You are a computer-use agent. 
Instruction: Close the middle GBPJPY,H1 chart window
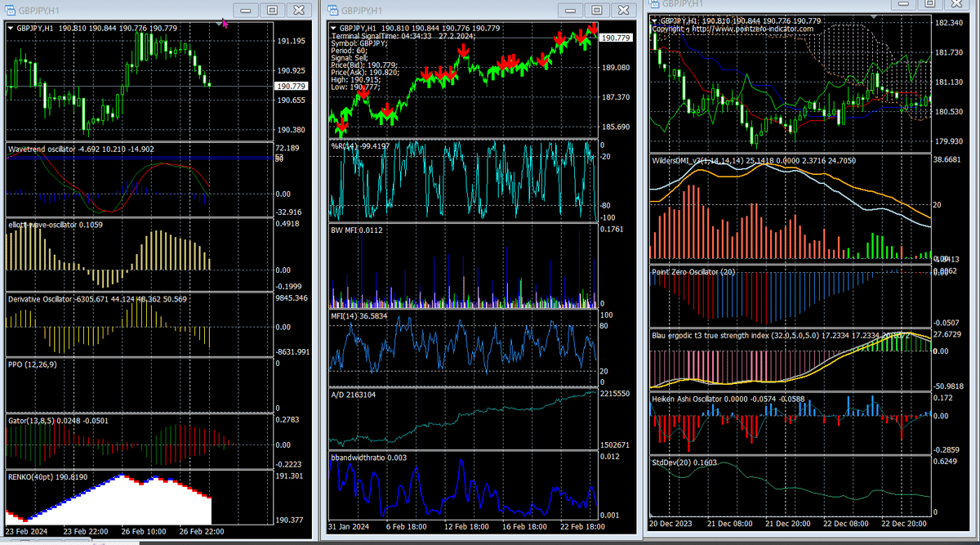624,11
